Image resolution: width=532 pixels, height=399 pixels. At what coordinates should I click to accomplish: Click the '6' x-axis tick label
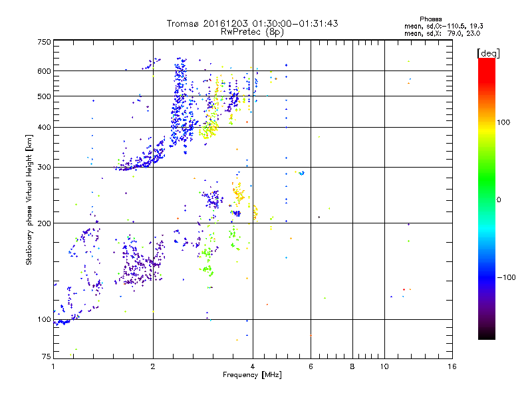[311, 366]
